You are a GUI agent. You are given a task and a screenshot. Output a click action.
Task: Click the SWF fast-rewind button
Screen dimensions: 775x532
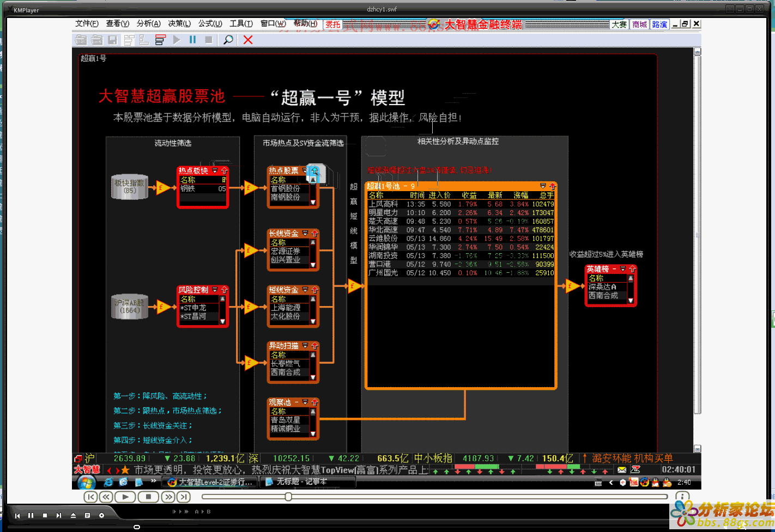(106, 497)
